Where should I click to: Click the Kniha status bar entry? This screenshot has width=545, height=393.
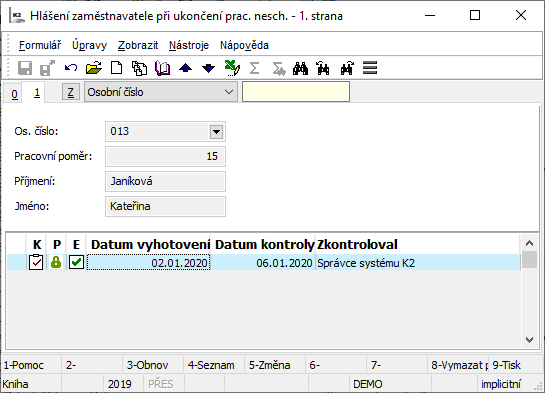[31, 384]
